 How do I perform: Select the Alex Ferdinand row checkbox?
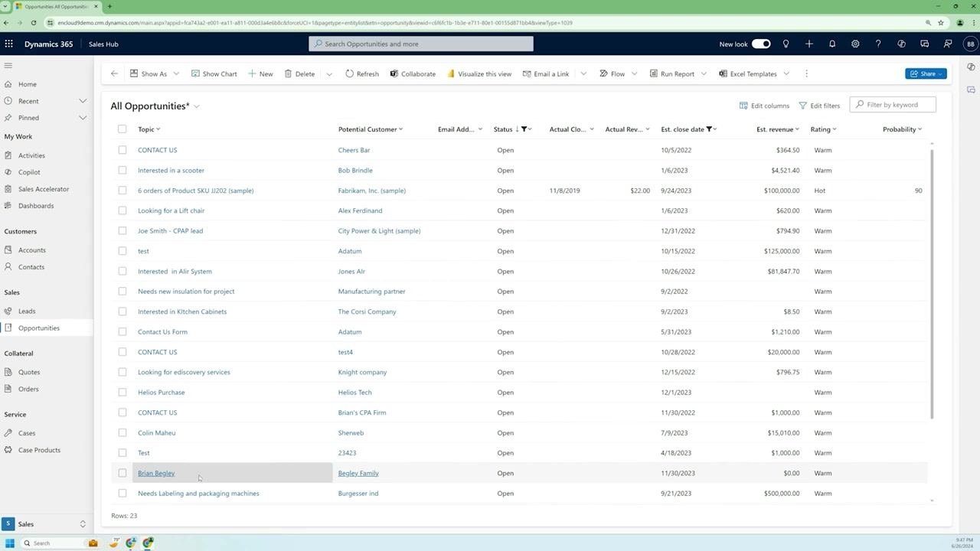coord(122,210)
